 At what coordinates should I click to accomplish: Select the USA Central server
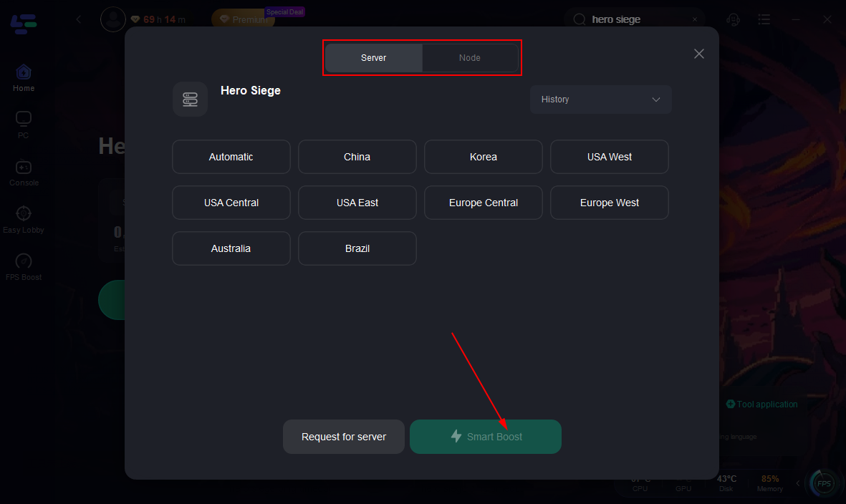pyautogui.click(x=231, y=203)
